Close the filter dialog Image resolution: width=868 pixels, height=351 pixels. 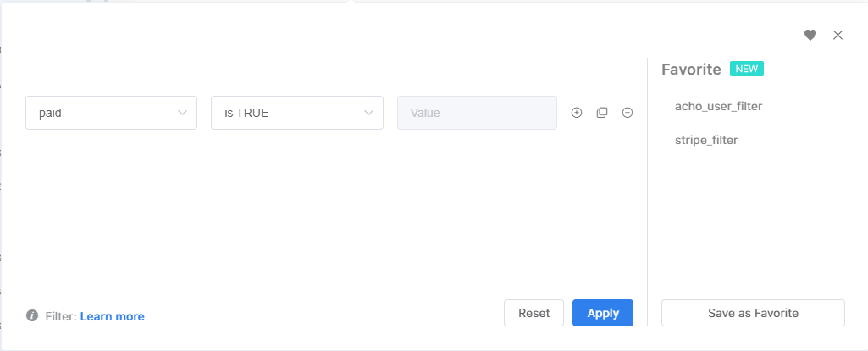click(838, 35)
